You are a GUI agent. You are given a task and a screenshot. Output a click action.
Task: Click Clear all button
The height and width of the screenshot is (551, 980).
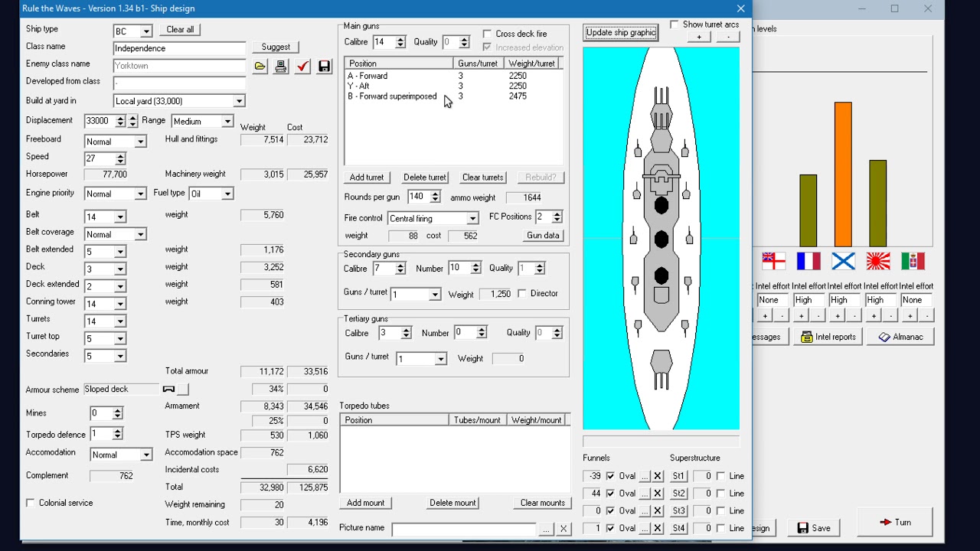coord(180,30)
